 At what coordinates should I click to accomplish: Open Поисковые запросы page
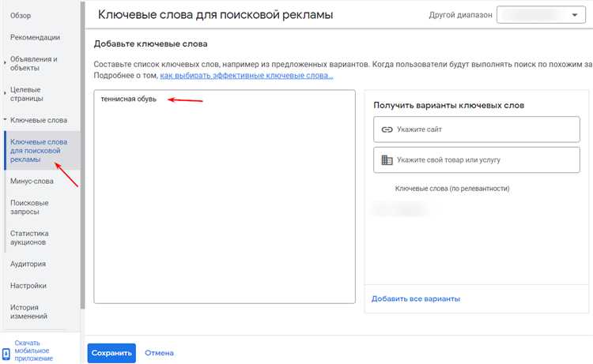coord(29,208)
